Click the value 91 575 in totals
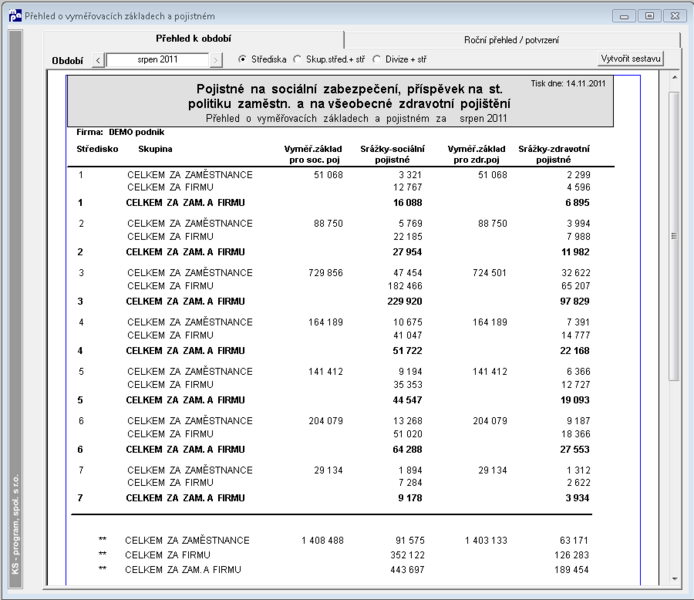This screenshot has width=694, height=600. coord(410,541)
